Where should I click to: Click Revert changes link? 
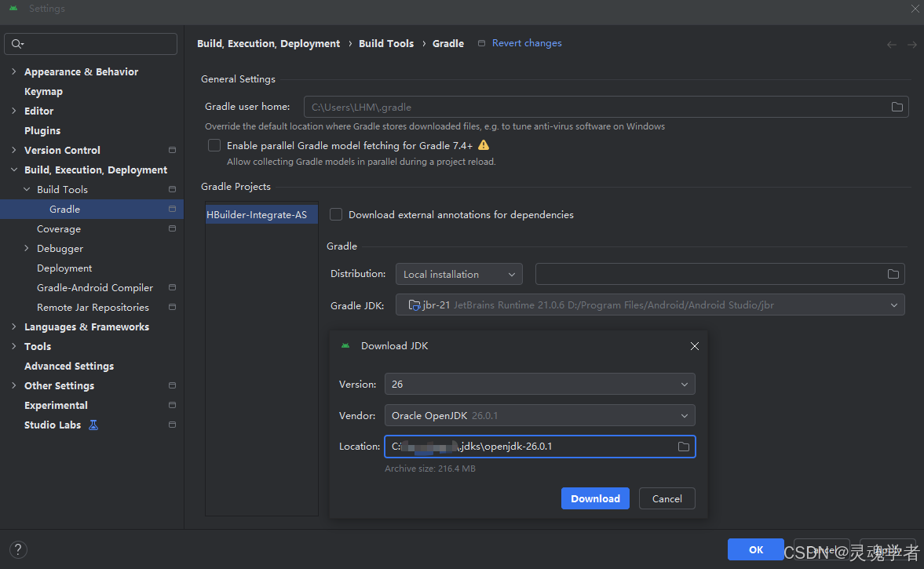click(527, 43)
